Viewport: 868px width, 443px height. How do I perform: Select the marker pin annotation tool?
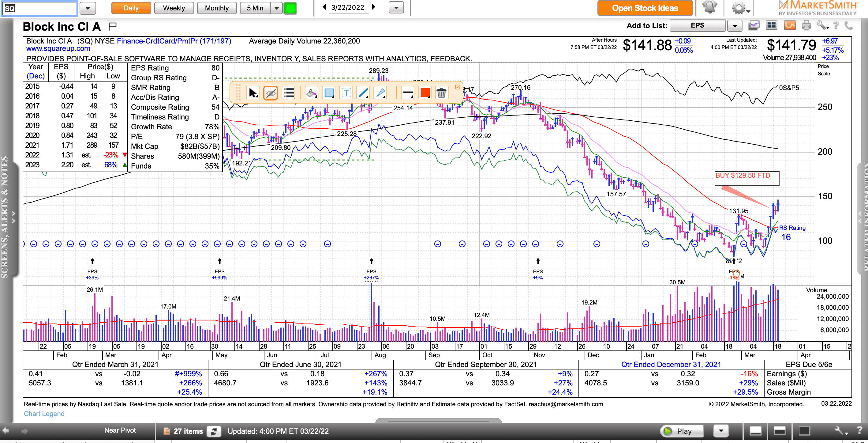(311, 93)
